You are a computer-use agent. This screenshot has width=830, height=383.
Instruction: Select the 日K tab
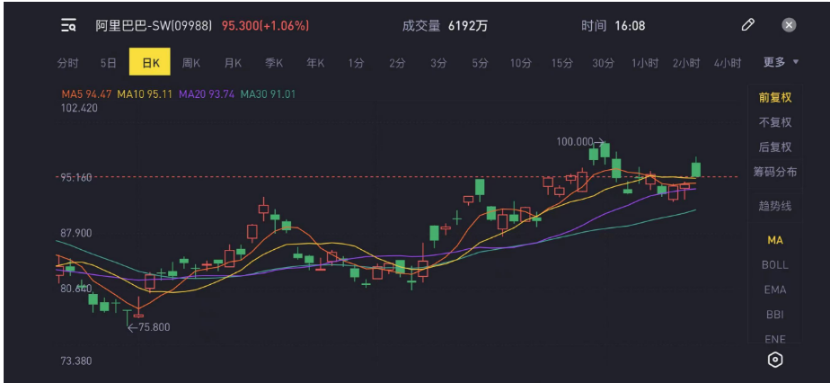point(150,62)
